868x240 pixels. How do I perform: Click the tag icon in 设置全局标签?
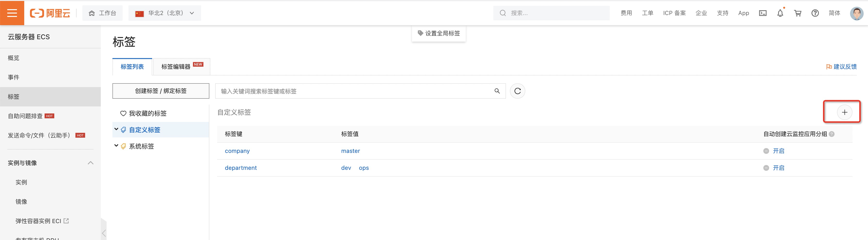point(420,33)
